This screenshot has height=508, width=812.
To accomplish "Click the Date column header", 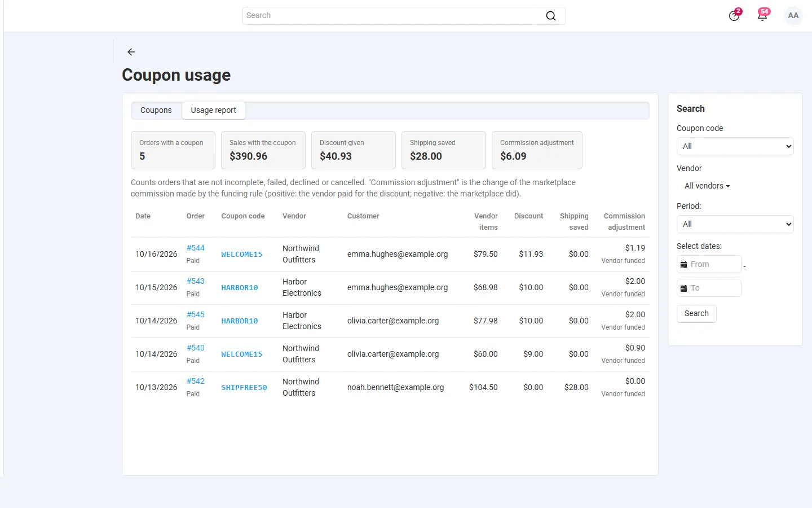I will pos(143,216).
